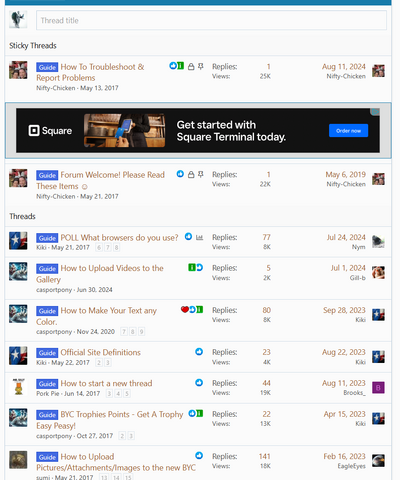The height and width of the screenshot is (480, 400).
Task: Open EagleEyes profile link
Action: (351, 466)
